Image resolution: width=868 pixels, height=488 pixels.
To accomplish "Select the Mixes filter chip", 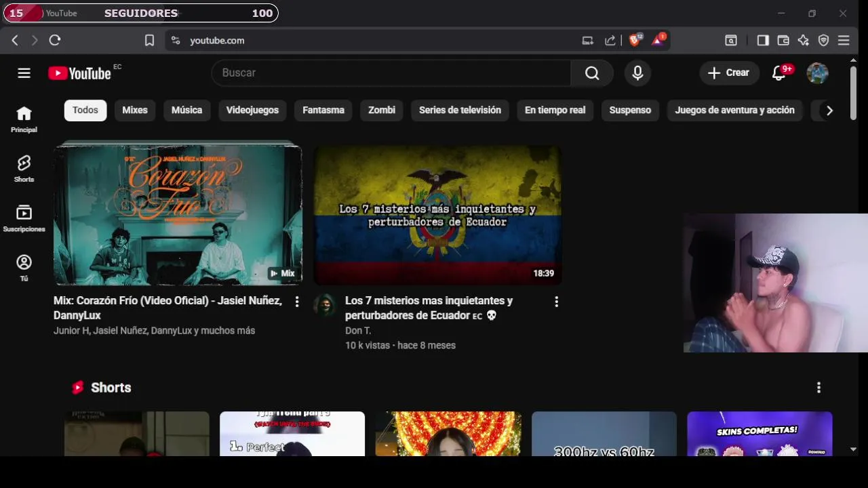I will pyautogui.click(x=135, y=110).
